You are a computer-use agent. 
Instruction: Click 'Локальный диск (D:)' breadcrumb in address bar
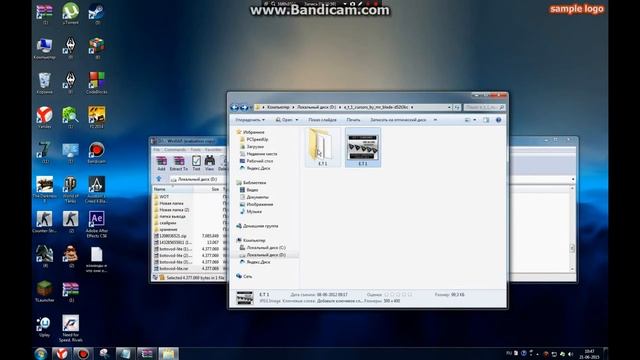point(316,107)
